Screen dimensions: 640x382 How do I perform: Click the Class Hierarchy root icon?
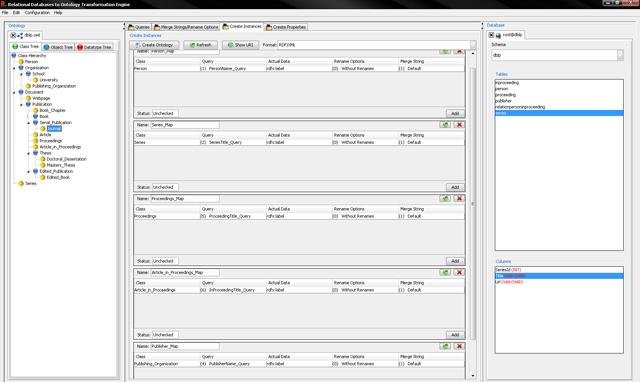click(x=14, y=56)
